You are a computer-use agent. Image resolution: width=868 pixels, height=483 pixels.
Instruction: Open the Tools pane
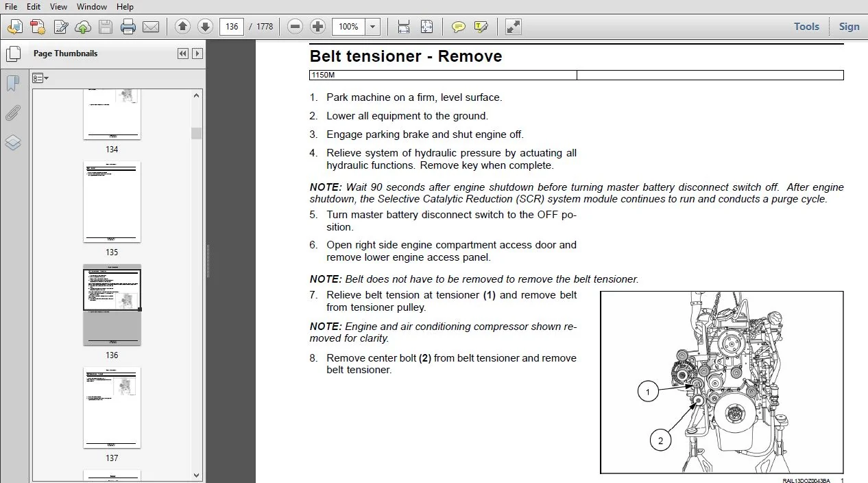point(806,27)
